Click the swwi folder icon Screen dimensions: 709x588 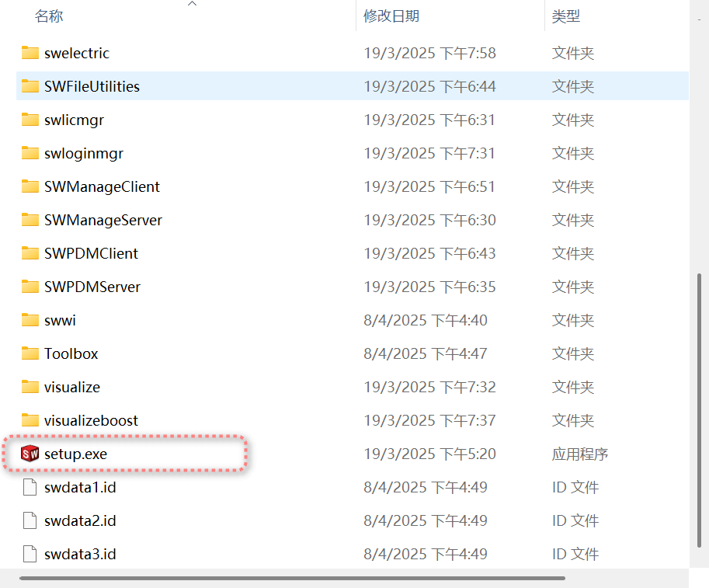pos(30,320)
